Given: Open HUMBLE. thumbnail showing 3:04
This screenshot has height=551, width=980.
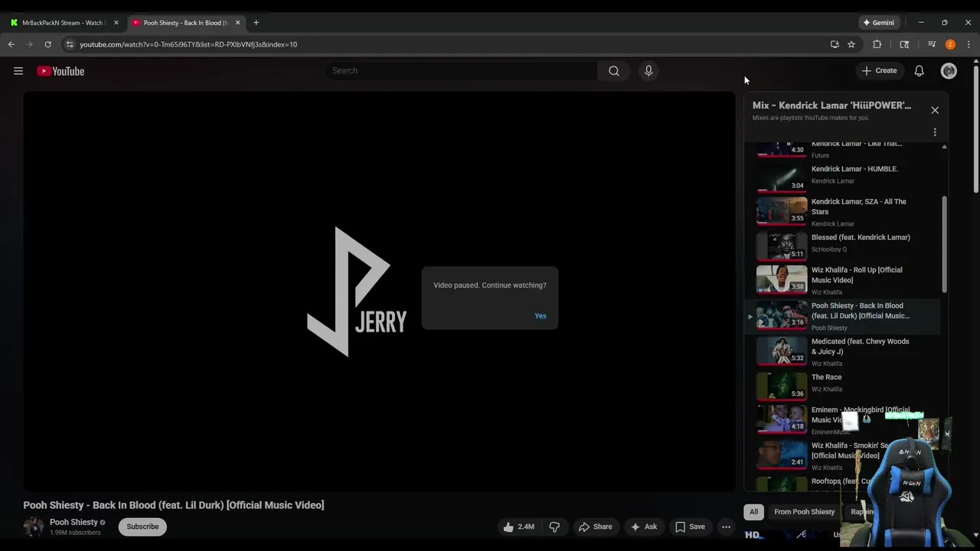Looking at the screenshot, I should click(782, 177).
